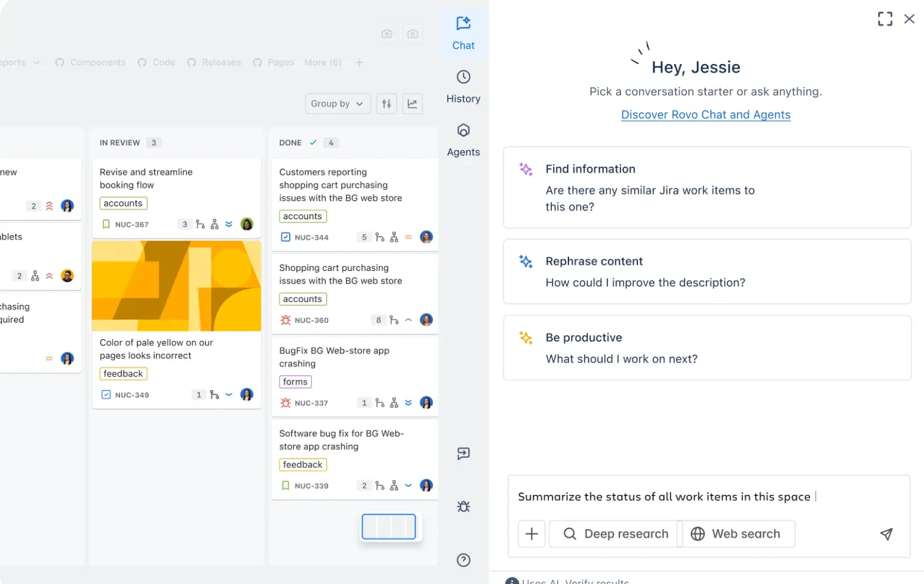Switch to the Releases tab

221,62
